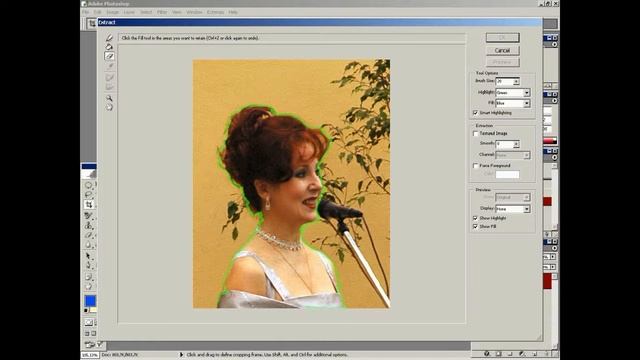Click the zoom percentage field in status bar

click(x=89, y=355)
